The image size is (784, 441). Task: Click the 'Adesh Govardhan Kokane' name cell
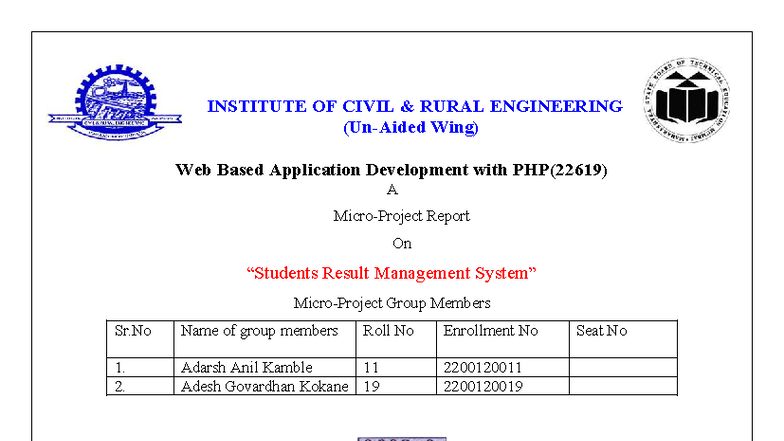click(x=264, y=386)
